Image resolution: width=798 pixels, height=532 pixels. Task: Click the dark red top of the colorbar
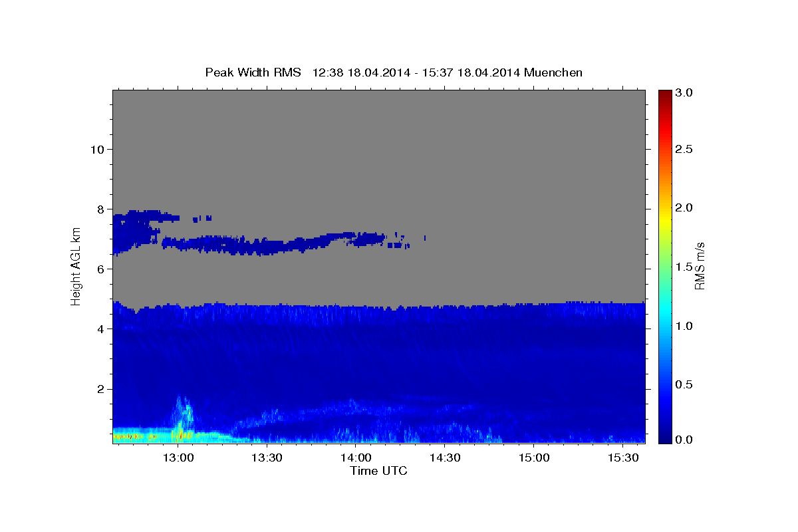[x=665, y=94]
